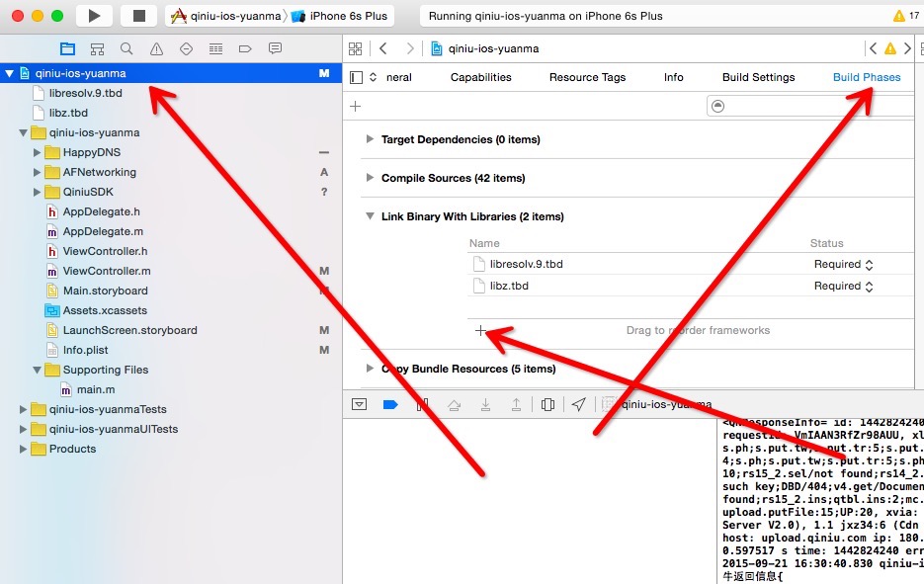Jump to next issue arrow
This screenshot has width=924, height=584.
(907, 48)
